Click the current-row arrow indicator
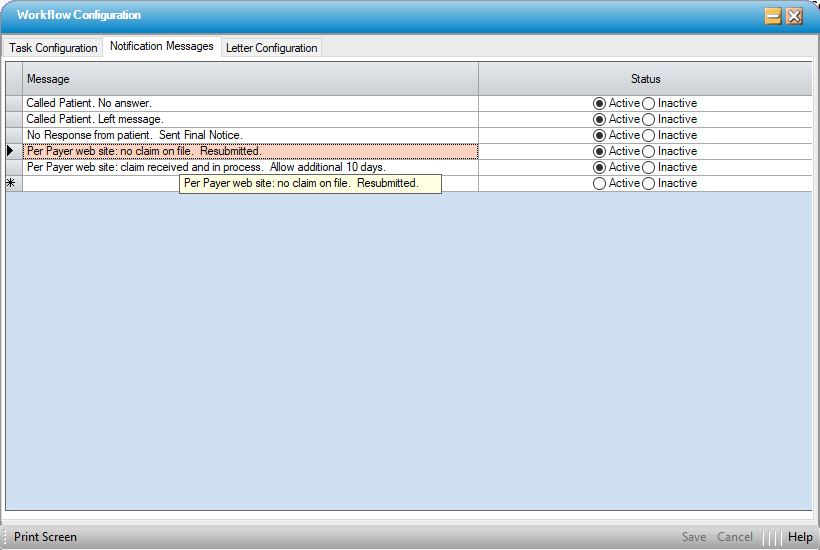This screenshot has height=550, width=820. pyautogui.click(x=12, y=151)
